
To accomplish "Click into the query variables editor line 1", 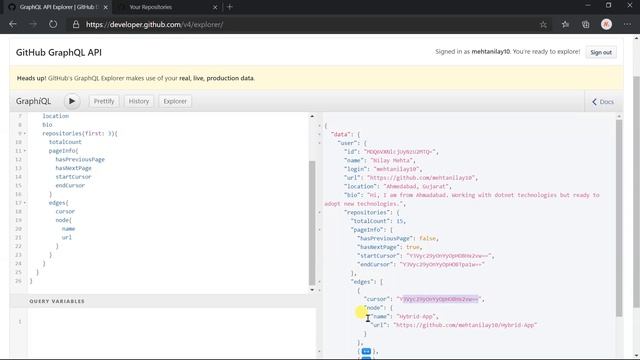I will point(171,322).
